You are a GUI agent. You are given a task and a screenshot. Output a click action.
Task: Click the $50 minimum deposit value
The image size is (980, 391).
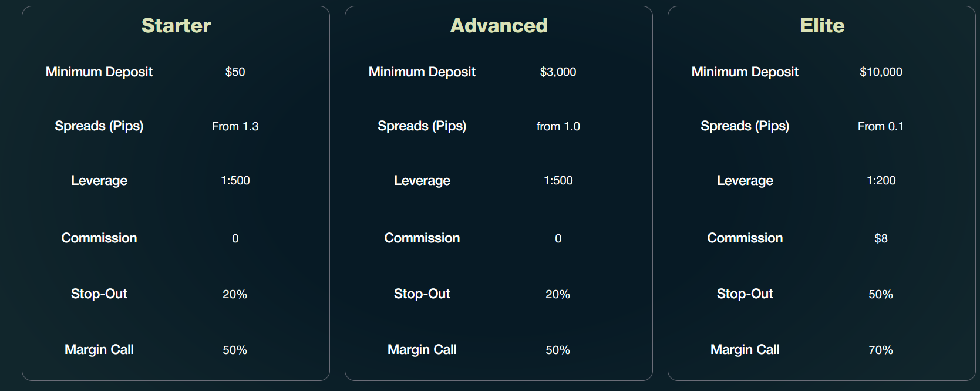pyautogui.click(x=235, y=72)
